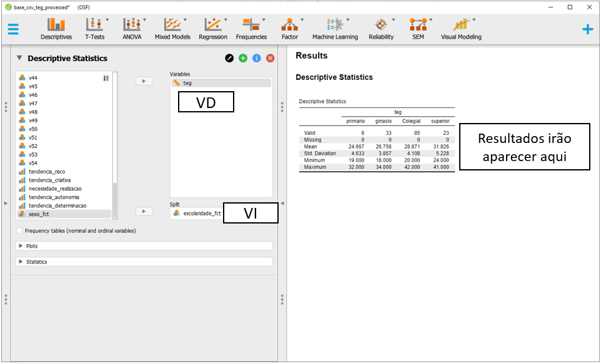Click the blue plus modules button

point(587,29)
